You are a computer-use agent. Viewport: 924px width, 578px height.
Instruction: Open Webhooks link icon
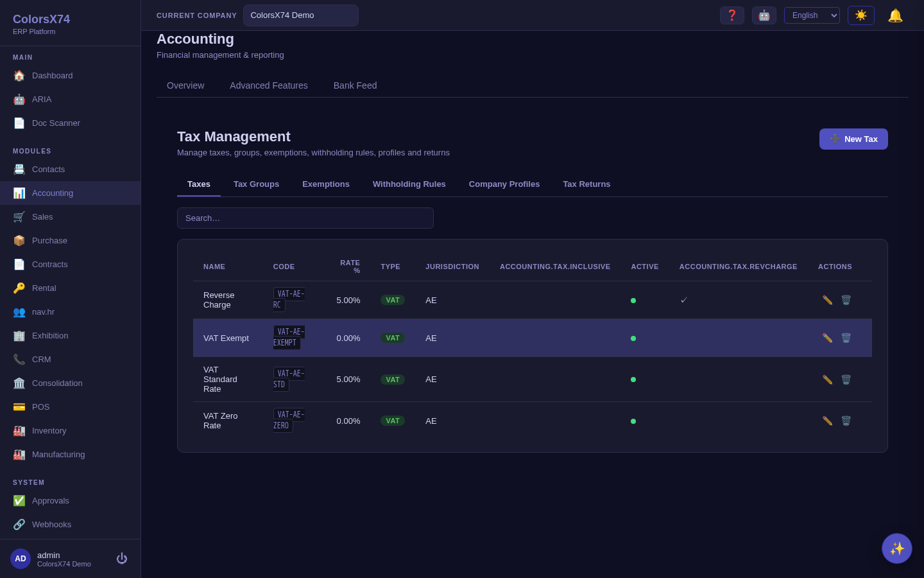19,525
